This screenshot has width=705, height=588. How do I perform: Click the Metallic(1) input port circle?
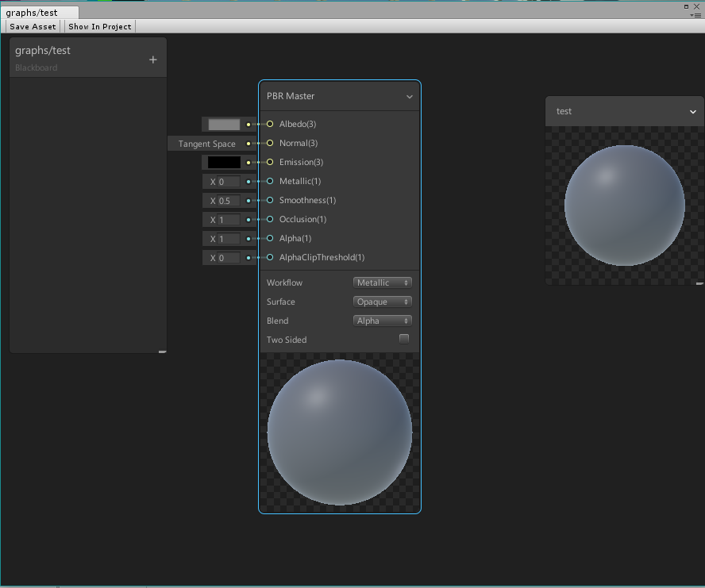pyautogui.click(x=270, y=181)
